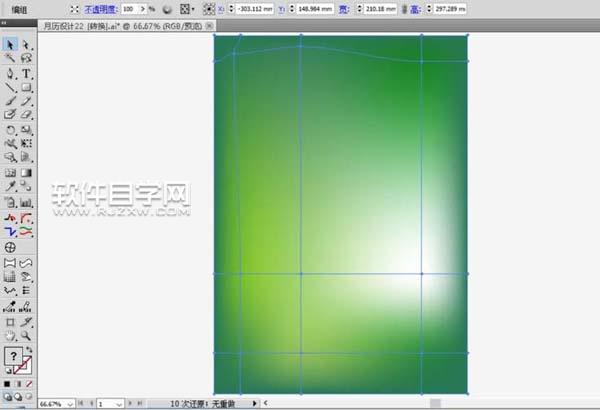Click the grid chart plugin icon

click(10, 277)
